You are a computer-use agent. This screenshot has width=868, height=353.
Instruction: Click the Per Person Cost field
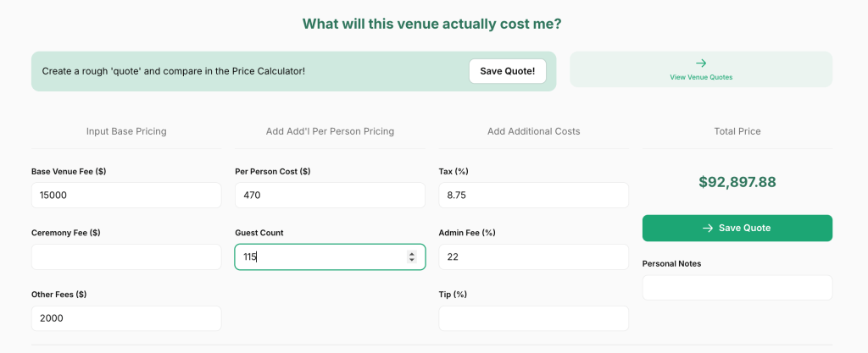tap(330, 195)
